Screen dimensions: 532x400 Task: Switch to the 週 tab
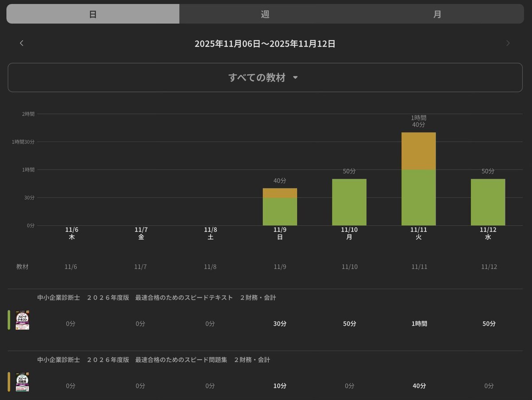click(265, 14)
